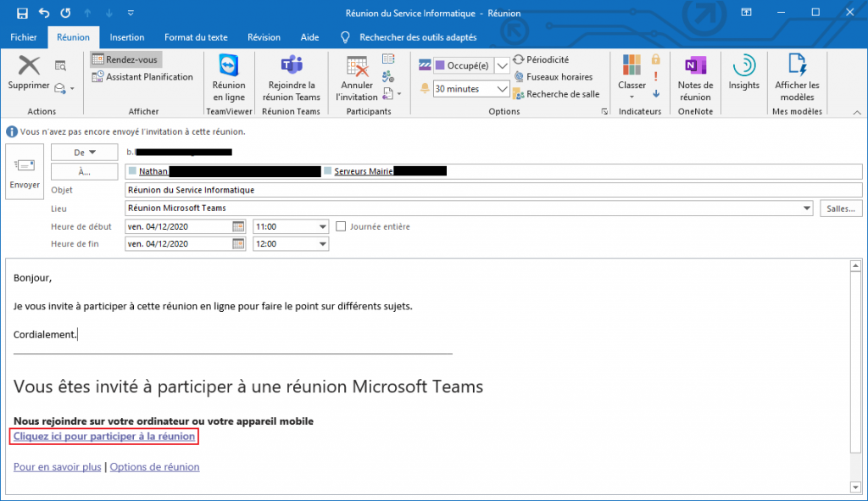
Task: Open the Aide tab
Action: tap(309, 37)
